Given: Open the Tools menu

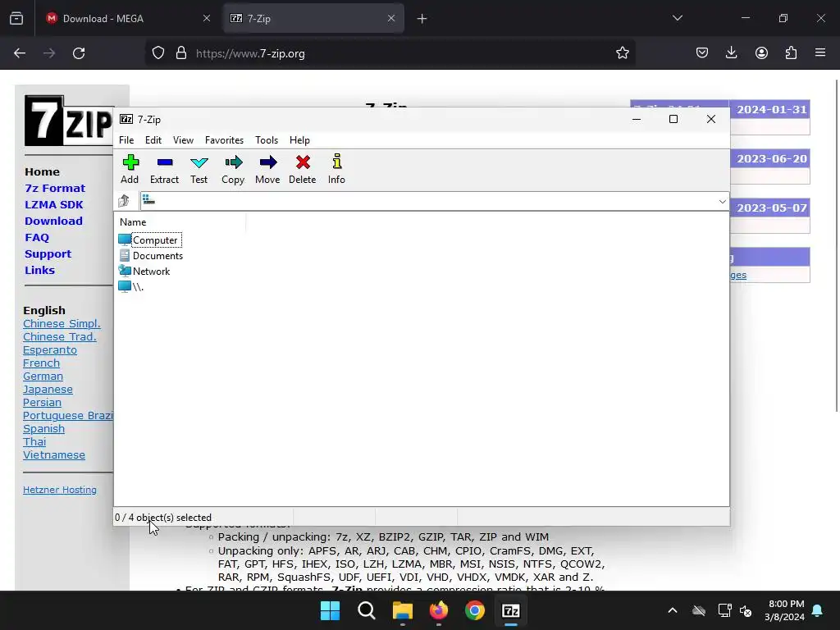Looking at the screenshot, I should (267, 139).
